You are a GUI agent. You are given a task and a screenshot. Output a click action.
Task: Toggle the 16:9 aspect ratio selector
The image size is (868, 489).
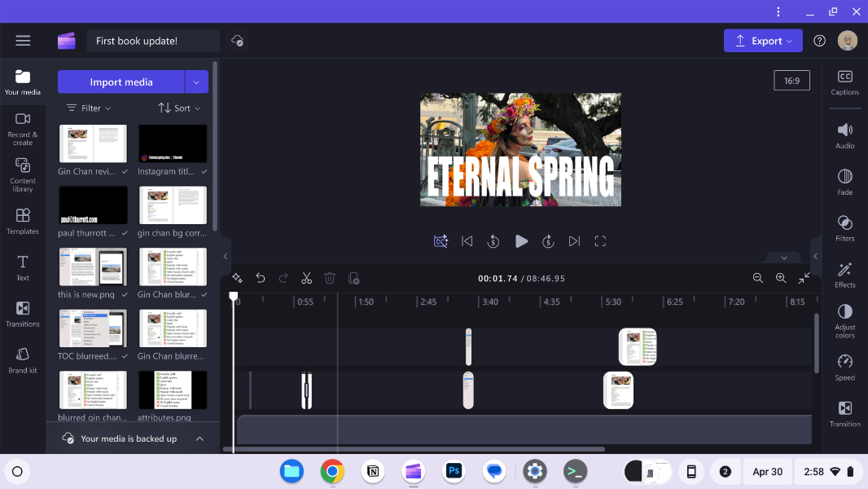click(x=791, y=80)
